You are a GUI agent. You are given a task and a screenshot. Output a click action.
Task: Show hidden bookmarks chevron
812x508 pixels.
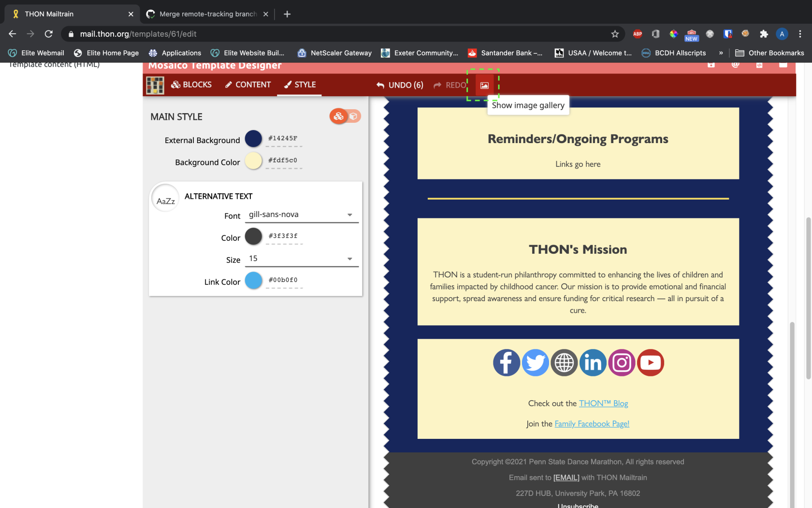pos(721,53)
